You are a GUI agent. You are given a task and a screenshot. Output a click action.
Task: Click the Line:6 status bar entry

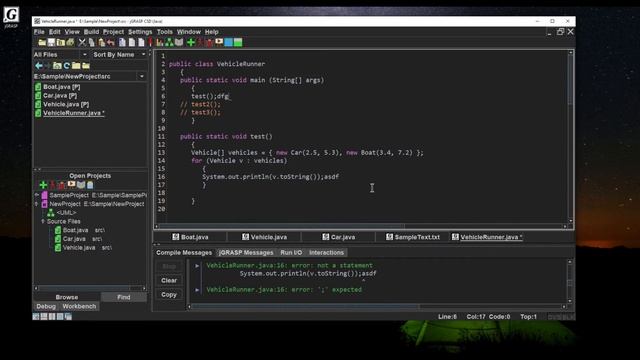pos(447,317)
